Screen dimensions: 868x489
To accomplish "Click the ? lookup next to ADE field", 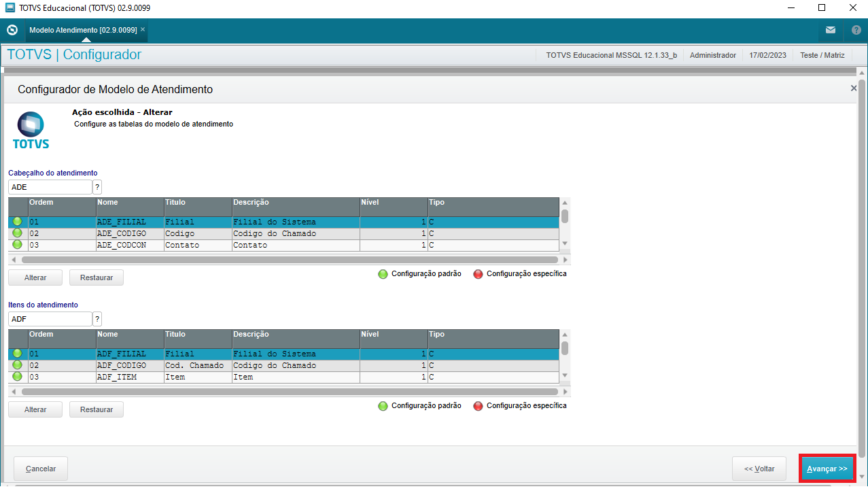I will [x=97, y=187].
